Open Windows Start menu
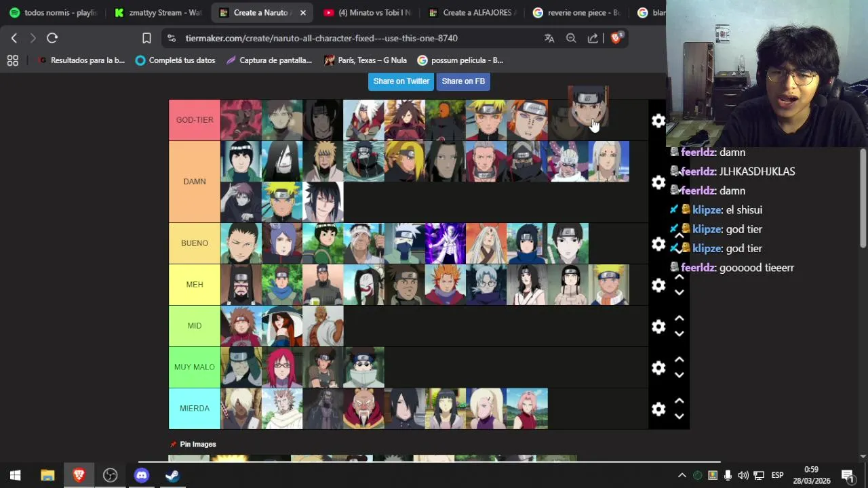Screen dimensions: 868x488 16,475
